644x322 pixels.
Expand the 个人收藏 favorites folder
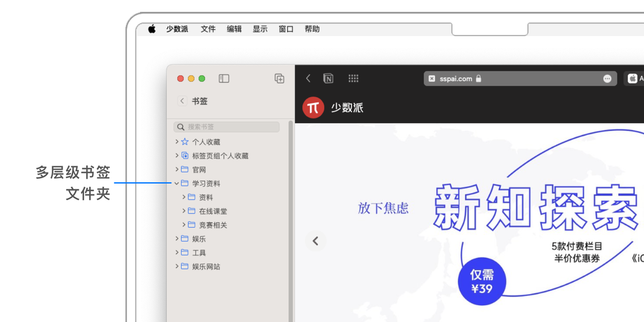click(177, 141)
